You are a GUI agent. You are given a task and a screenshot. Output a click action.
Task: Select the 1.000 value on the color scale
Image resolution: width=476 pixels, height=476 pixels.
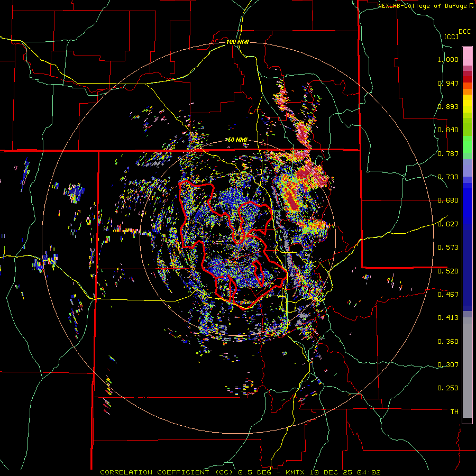(x=448, y=59)
